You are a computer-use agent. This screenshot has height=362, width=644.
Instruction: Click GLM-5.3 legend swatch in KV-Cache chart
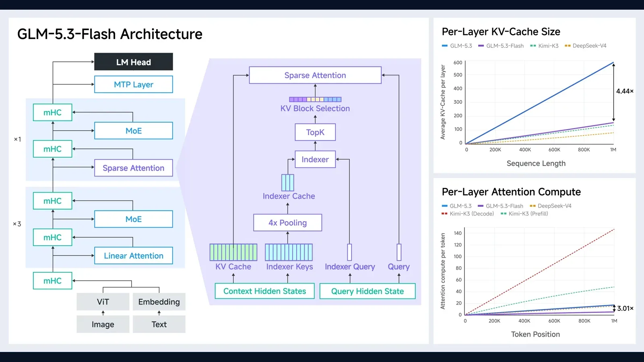tap(445, 46)
